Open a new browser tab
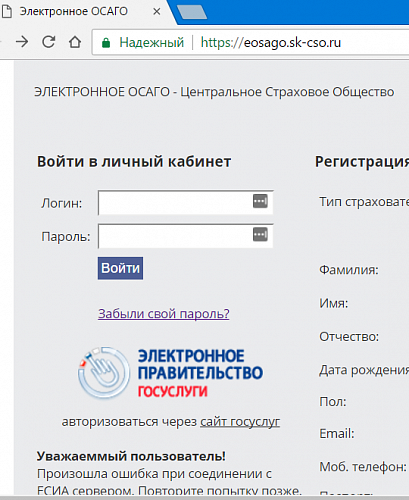The image size is (409, 500). tap(192, 12)
